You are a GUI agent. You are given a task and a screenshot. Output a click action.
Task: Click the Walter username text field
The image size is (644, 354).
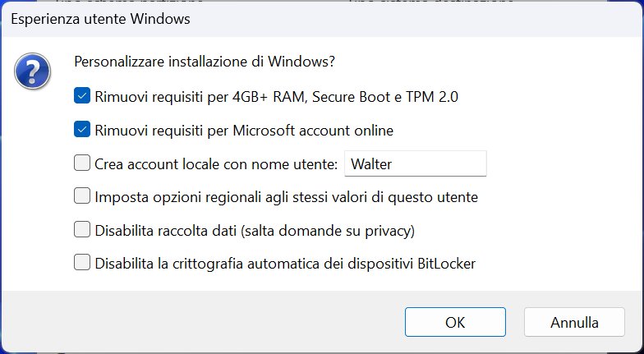tap(416, 163)
